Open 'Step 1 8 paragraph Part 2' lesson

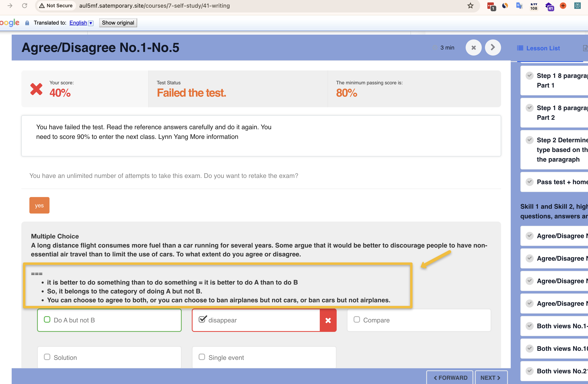point(557,113)
